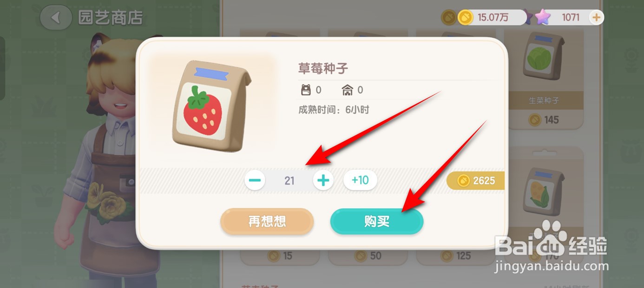Increase seed quantity with plus button
The height and width of the screenshot is (288, 644).
click(323, 180)
